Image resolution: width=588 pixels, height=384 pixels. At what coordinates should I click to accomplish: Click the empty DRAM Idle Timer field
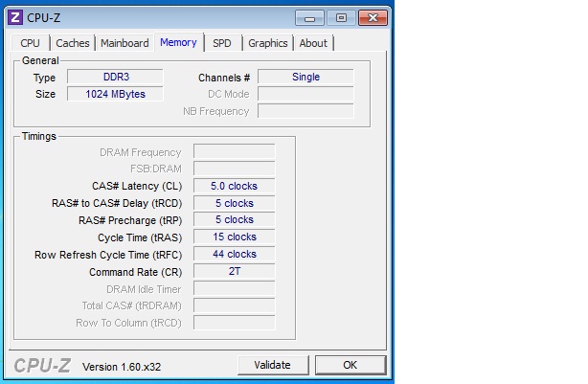coord(235,288)
